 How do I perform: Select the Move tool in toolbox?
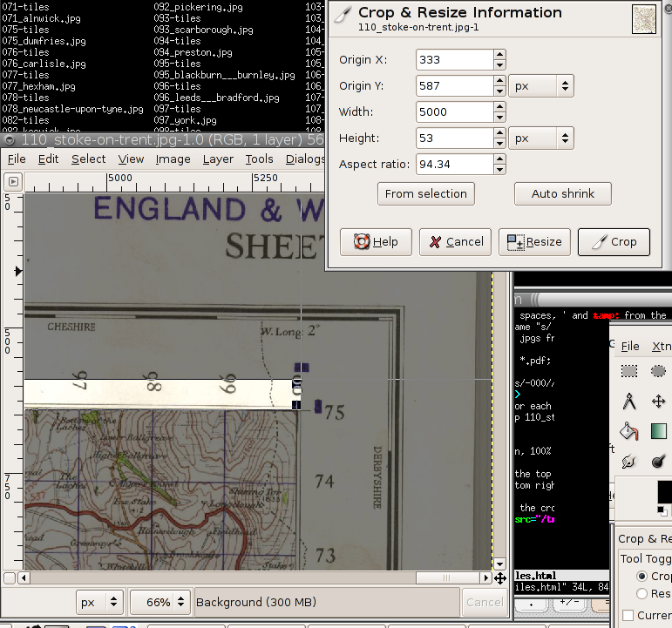coord(658,402)
